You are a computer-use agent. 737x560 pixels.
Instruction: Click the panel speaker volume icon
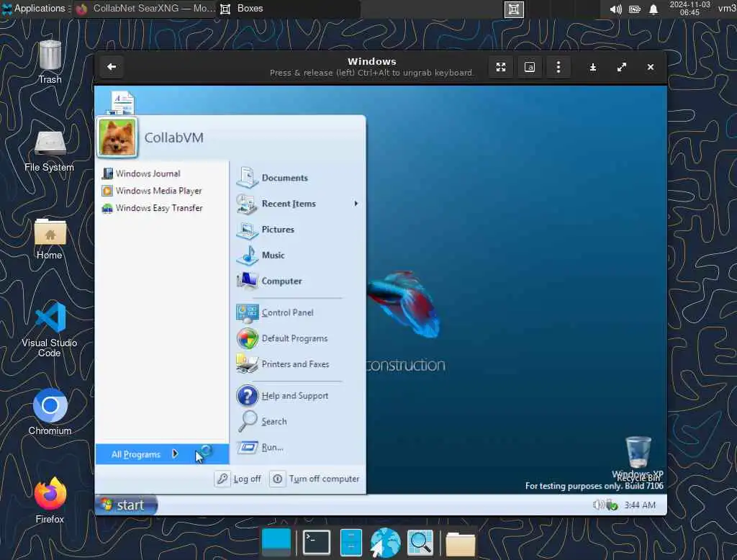pos(616,9)
